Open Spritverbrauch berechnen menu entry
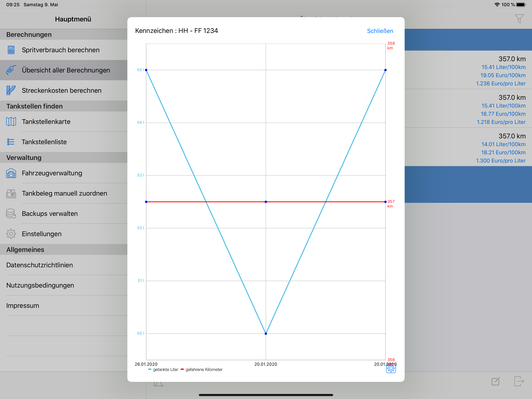 (x=64, y=50)
